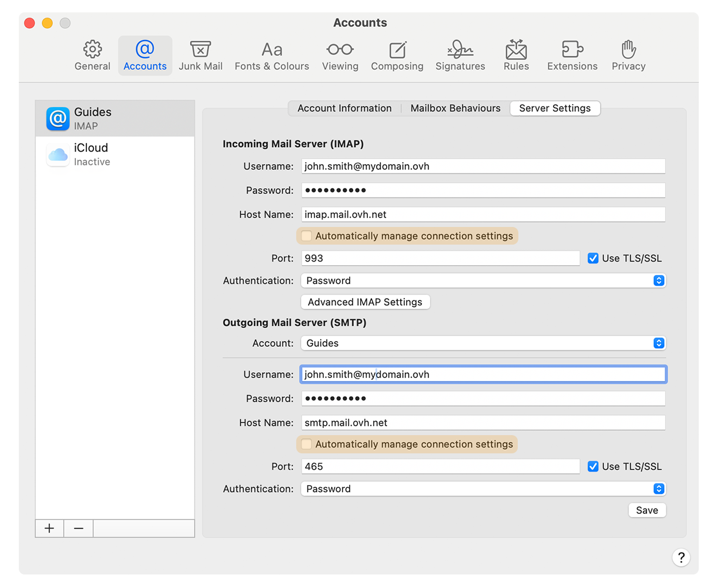This screenshot has width=717, height=588.
Task: Select the Signatures settings icon
Action: tap(460, 55)
